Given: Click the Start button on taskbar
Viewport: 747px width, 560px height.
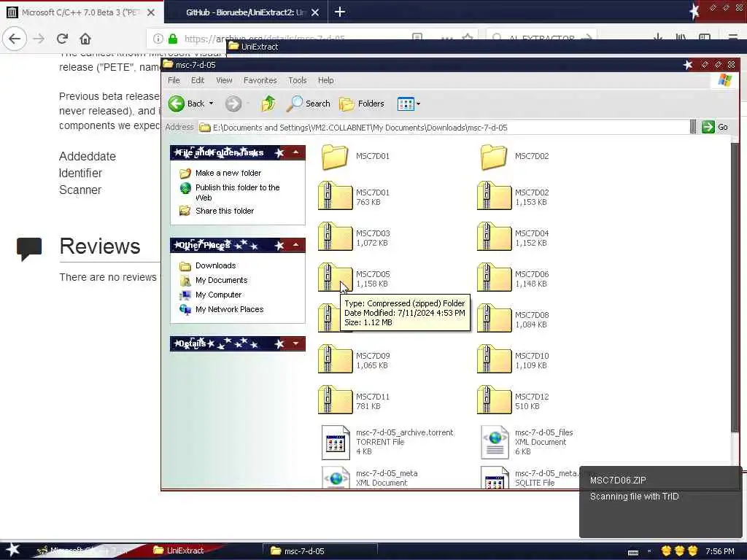Looking at the screenshot, I should pyautogui.click(x=13, y=550).
